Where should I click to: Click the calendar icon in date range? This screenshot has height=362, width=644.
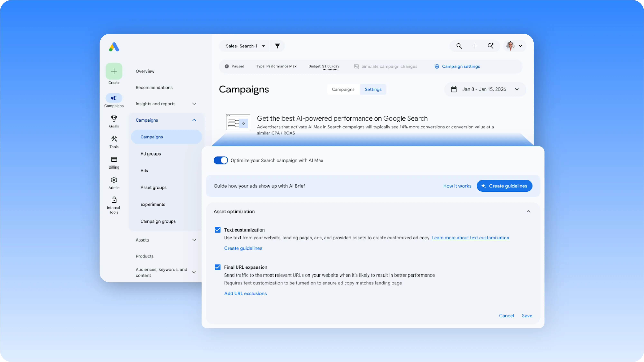tap(454, 89)
